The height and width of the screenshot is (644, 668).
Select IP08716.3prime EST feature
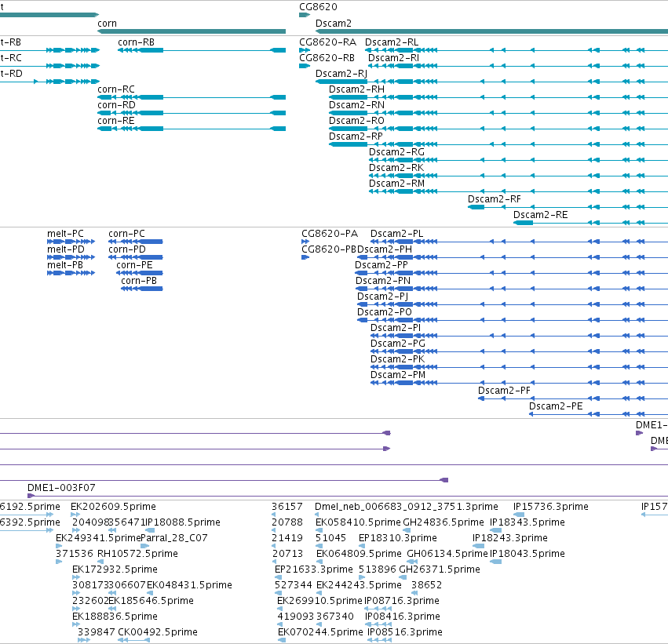[402, 602]
